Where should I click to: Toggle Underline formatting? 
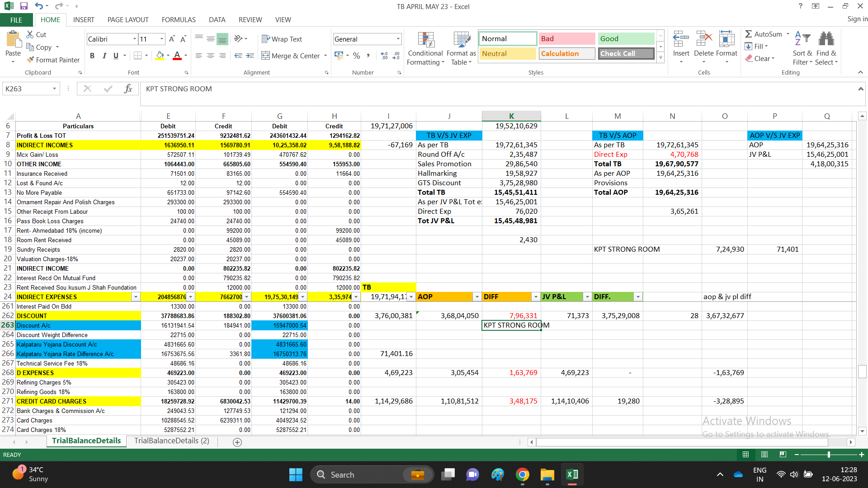pos(116,56)
